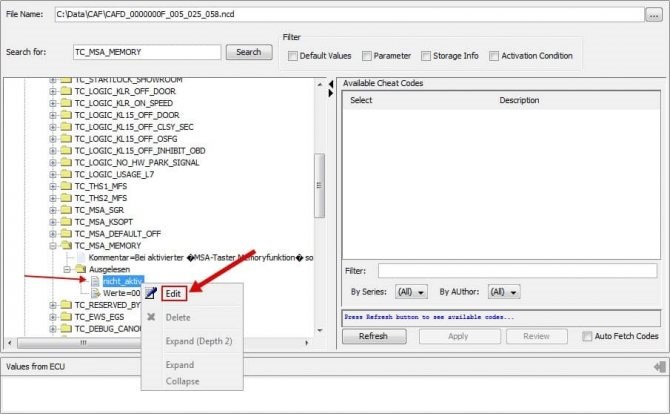Click the Refresh button

[x=372, y=336]
